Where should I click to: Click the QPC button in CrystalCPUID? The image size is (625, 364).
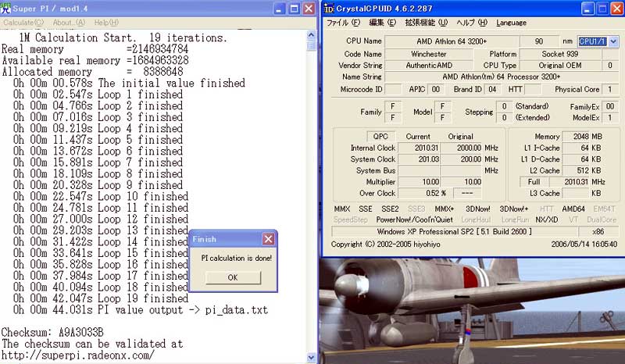[380, 137]
